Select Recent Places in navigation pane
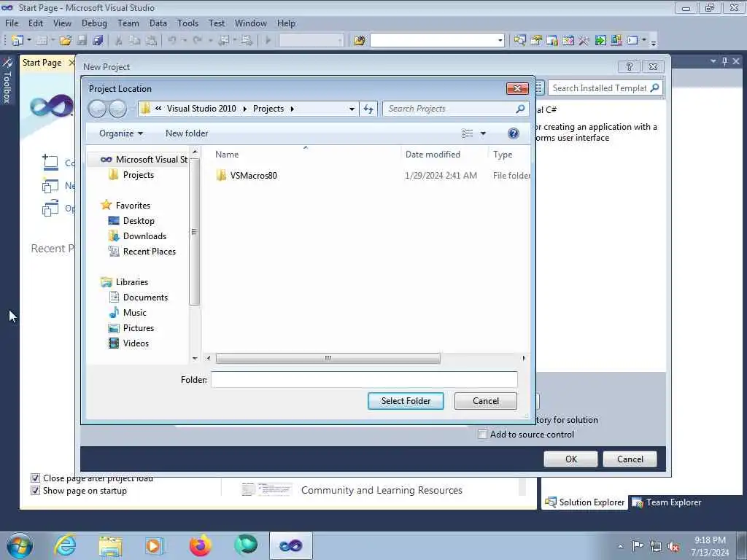 [149, 251]
